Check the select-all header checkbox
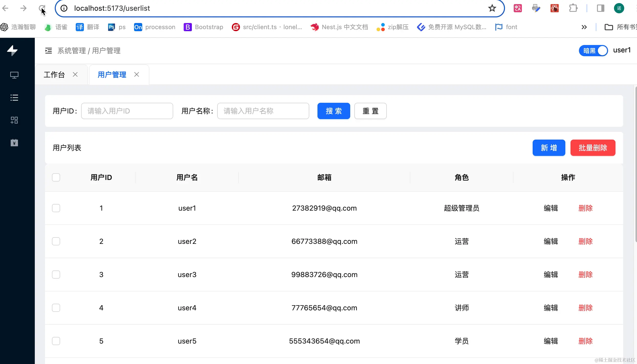Screen dimensions: 637x364 coord(56,177)
